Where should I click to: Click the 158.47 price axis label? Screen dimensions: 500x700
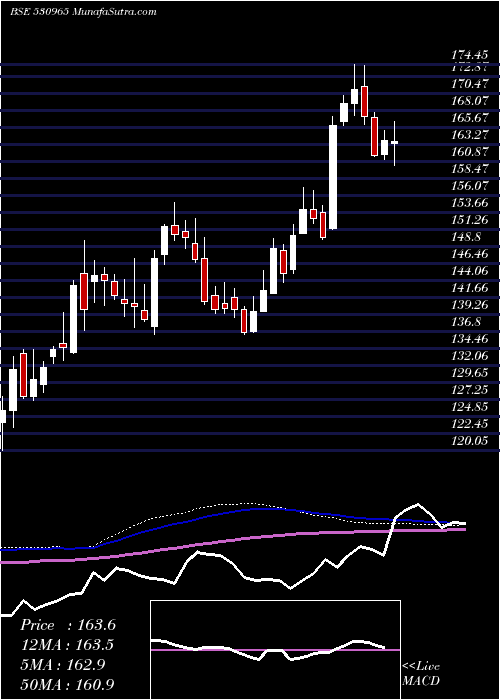(469, 169)
